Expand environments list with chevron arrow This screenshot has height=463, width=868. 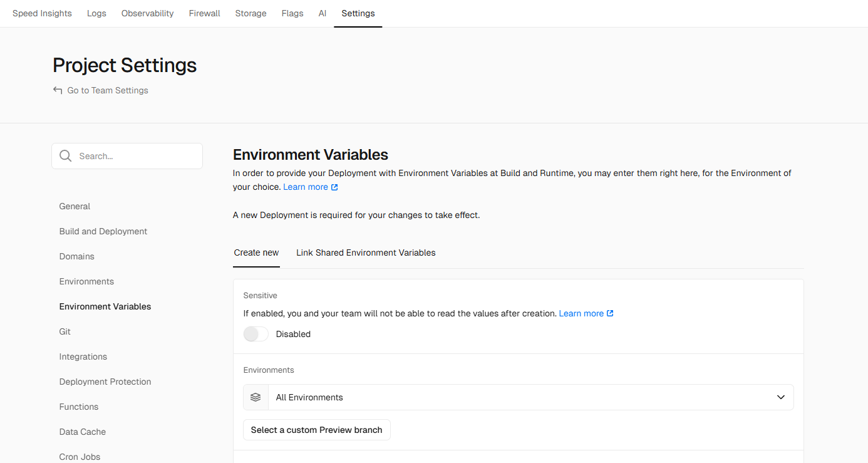[781, 397]
